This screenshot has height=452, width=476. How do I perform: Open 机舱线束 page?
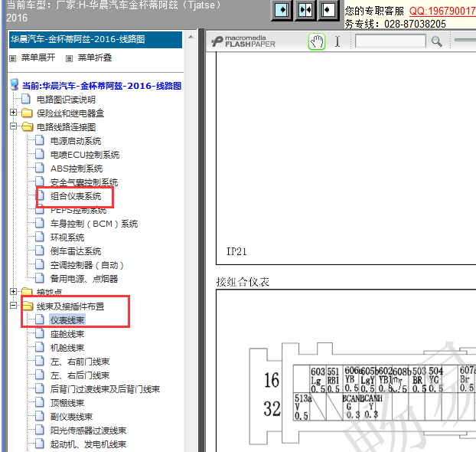pos(67,348)
